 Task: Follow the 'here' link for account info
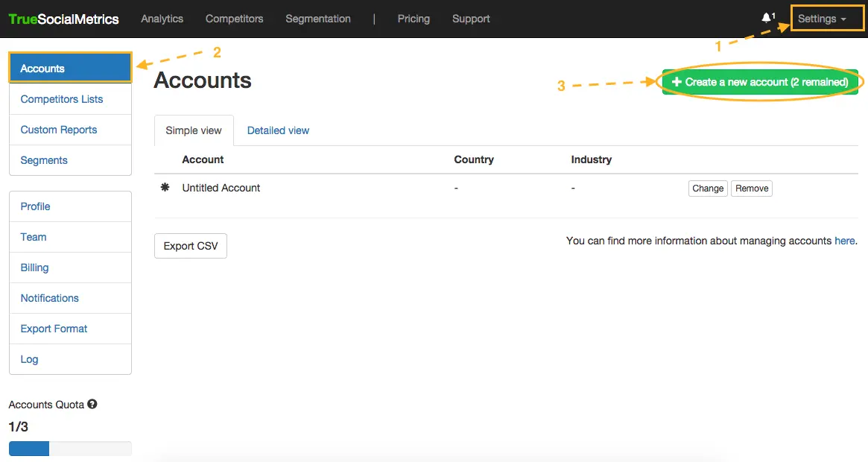coord(844,241)
